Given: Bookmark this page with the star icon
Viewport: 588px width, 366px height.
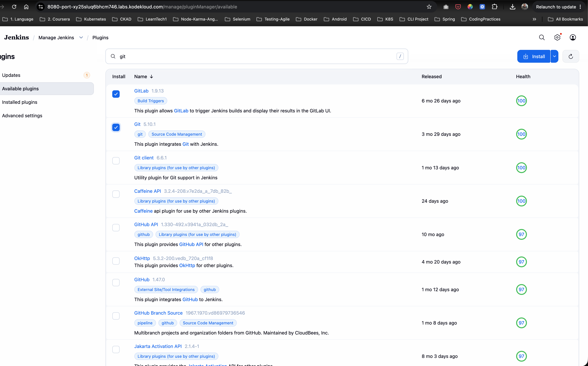Looking at the screenshot, I should pyautogui.click(x=429, y=7).
